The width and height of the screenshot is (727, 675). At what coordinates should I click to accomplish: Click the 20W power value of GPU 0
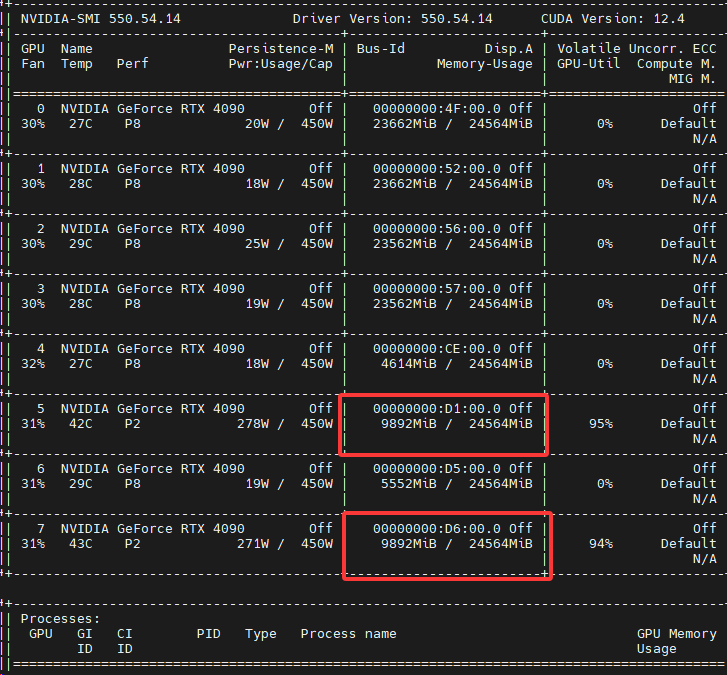[x=257, y=124]
